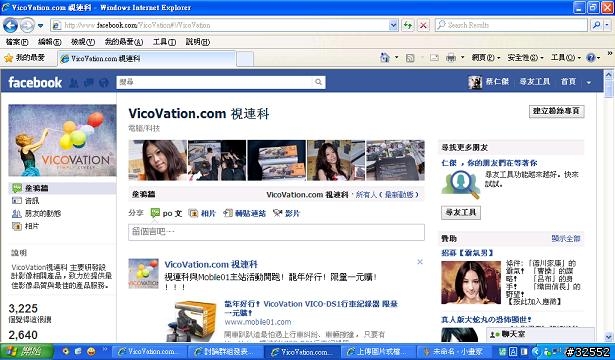Go back with the browser Back arrow

10,25
